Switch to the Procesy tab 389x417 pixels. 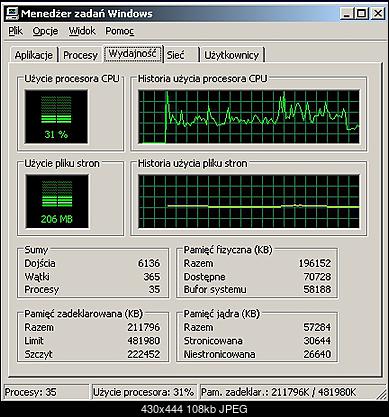(80, 55)
